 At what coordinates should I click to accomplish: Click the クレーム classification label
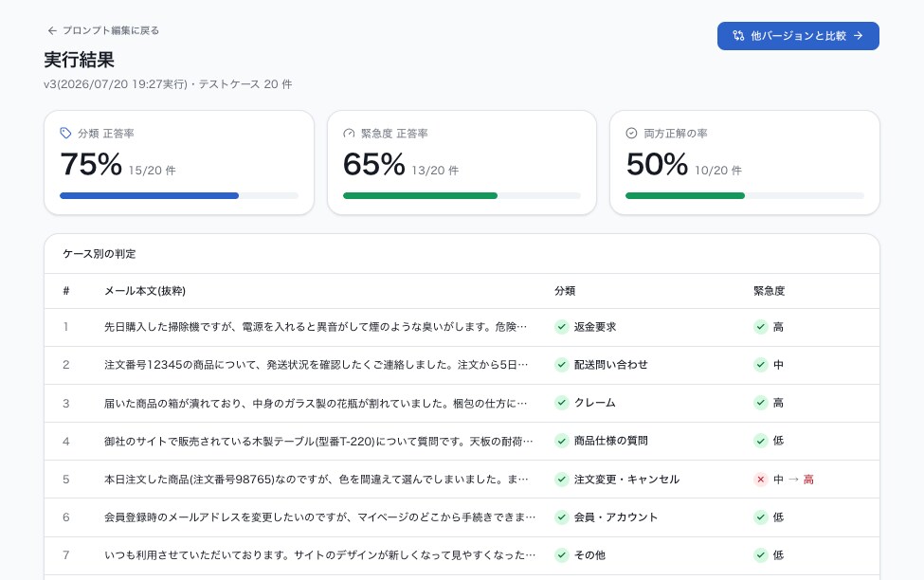tap(594, 403)
